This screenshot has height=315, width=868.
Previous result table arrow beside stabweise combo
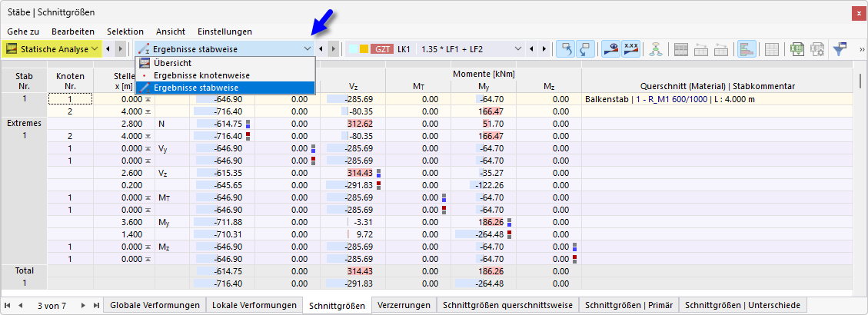(x=321, y=48)
